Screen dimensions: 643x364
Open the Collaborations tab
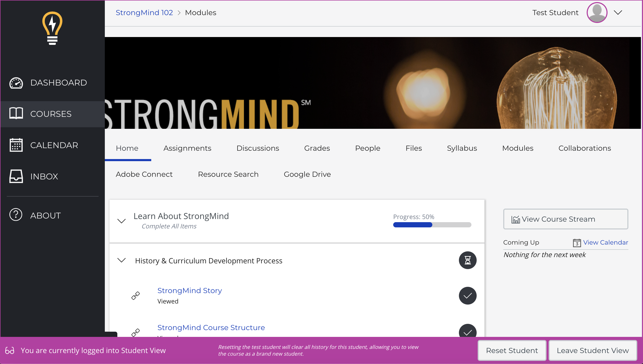coord(585,148)
